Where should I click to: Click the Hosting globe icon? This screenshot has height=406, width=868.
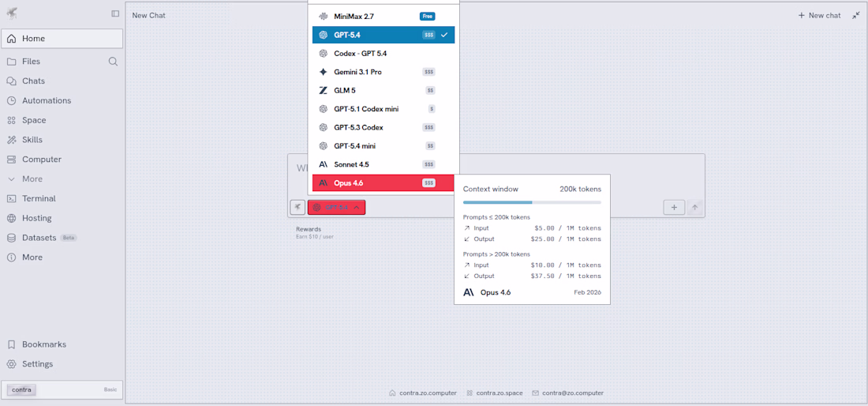click(11, 218)
